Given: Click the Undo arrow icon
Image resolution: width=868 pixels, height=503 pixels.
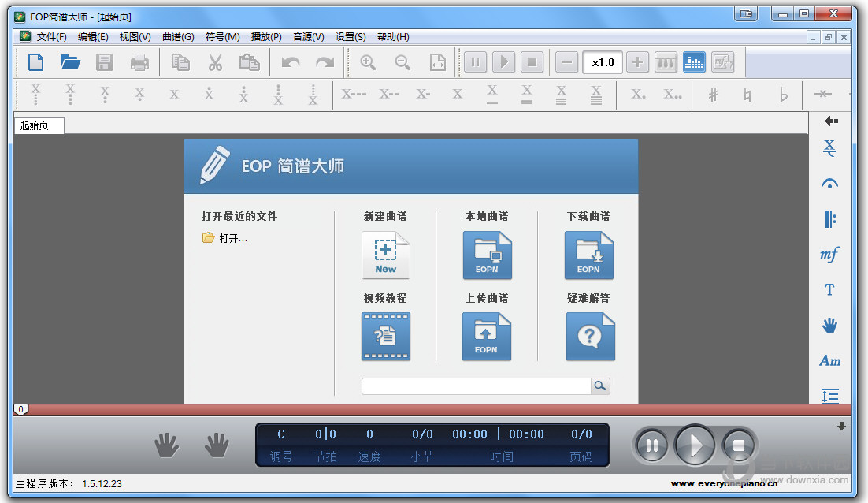Looking at the screenshot, I should (291, 62).
